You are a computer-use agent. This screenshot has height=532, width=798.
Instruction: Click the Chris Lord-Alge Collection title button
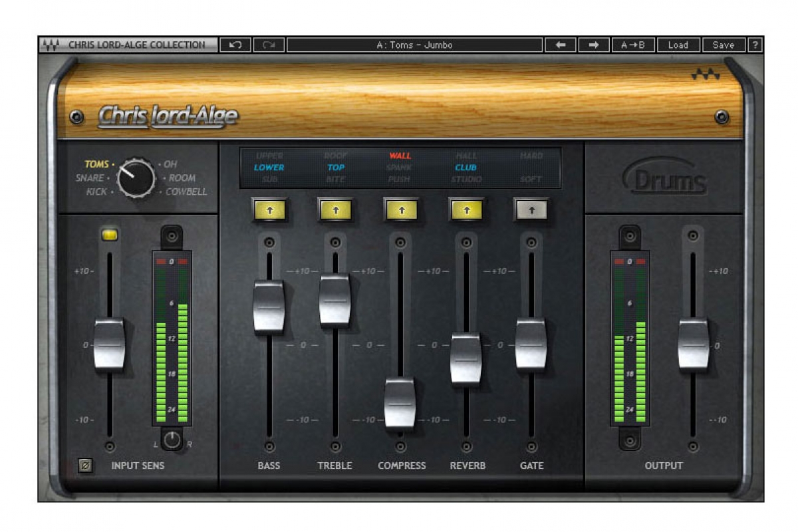click(128, 45)
